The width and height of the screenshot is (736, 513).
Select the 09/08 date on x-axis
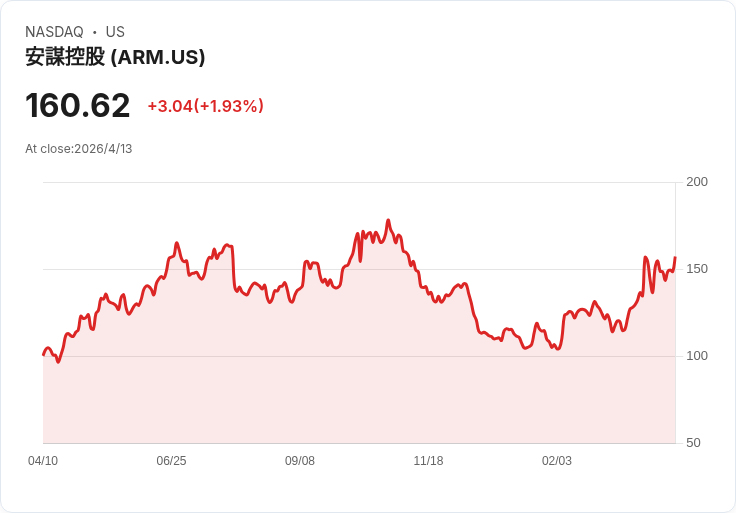tap(300, 461)
